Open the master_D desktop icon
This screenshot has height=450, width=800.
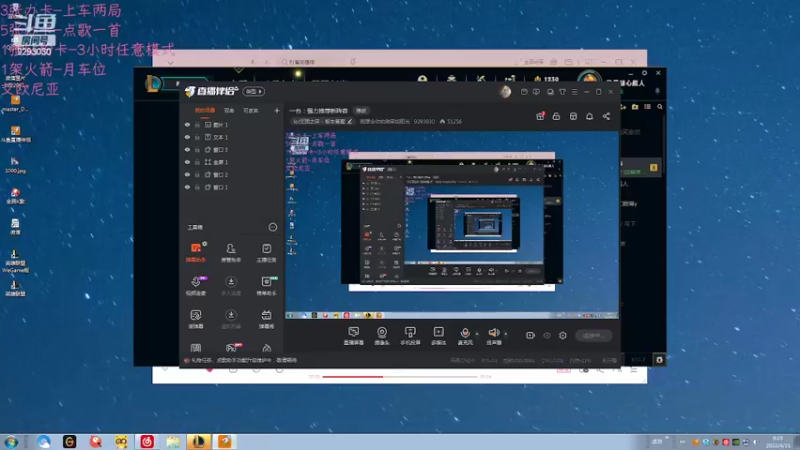pos(15,103)
